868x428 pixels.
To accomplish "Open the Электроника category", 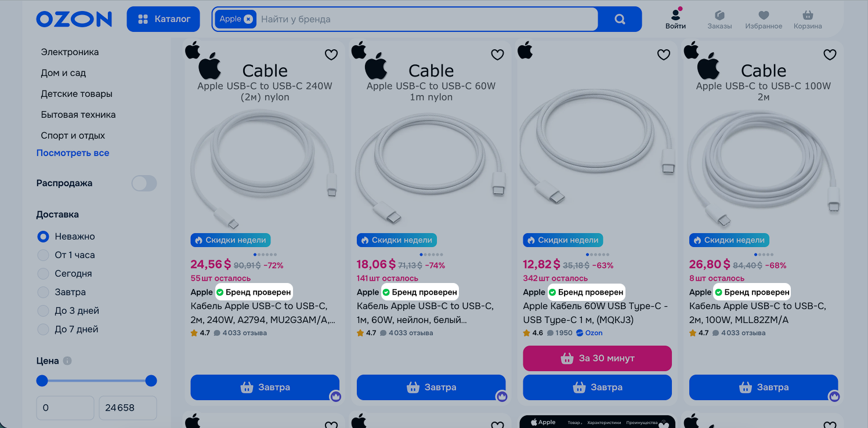I will click(x=70, y=52).
